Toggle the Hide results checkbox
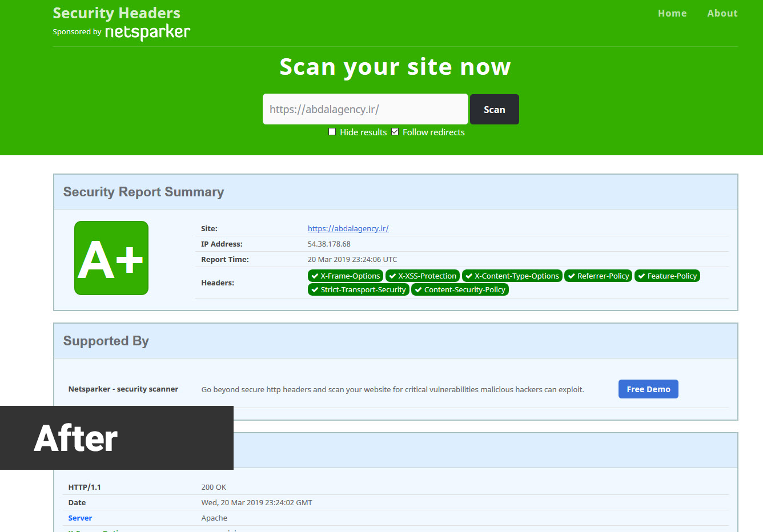The image size is (763, 532). coord(332,132)
